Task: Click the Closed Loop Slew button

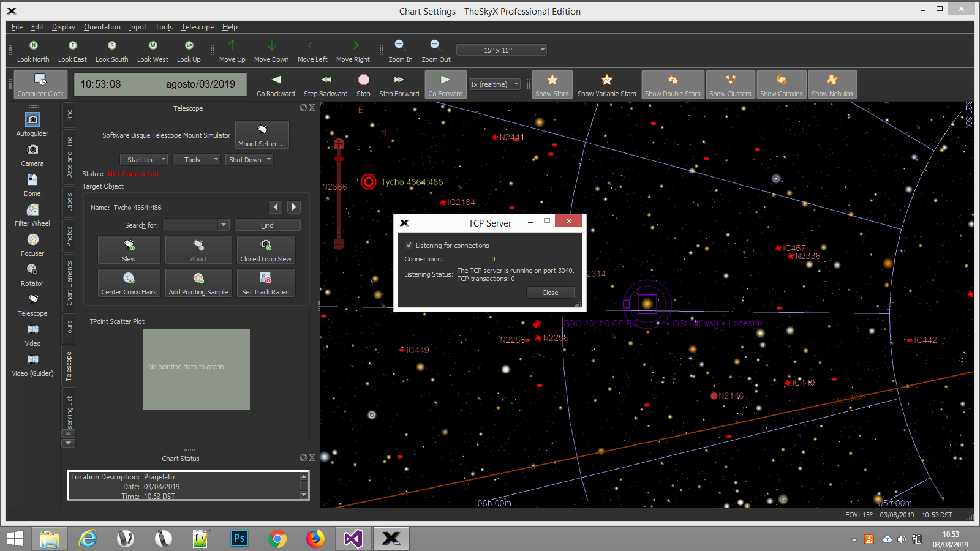Action: [266, 250]
